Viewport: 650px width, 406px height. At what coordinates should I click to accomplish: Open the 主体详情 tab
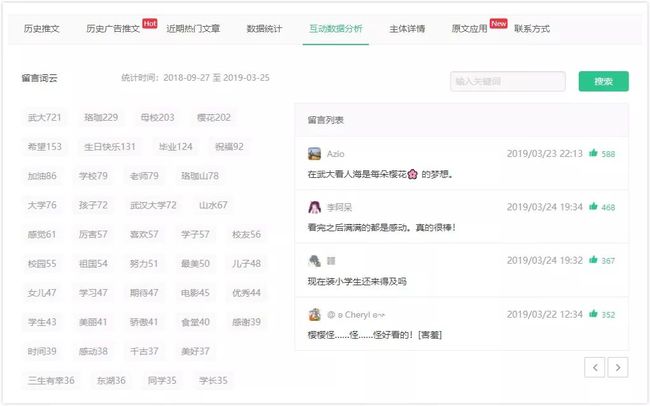pos(407,29)
